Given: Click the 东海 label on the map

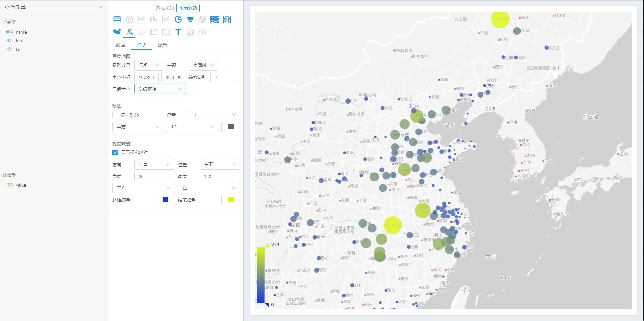Looking at the screenshot, I should pyautogui.click(x=490, y=257).
